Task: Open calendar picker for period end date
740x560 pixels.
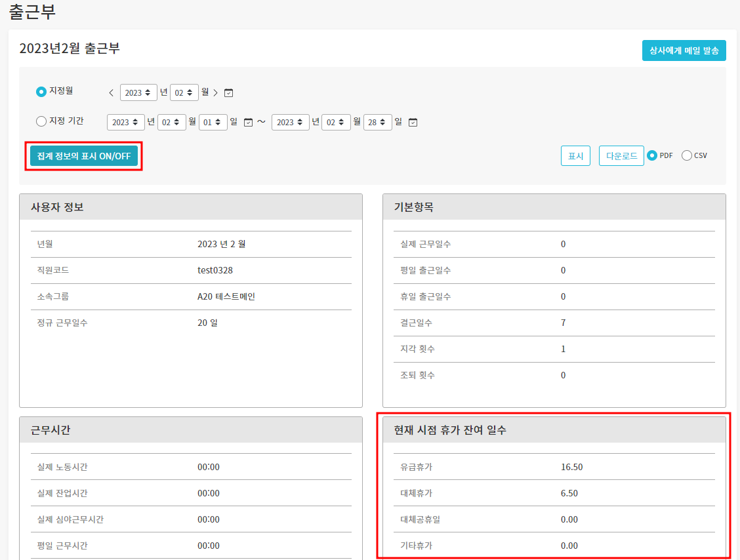Action: (413, 123)
